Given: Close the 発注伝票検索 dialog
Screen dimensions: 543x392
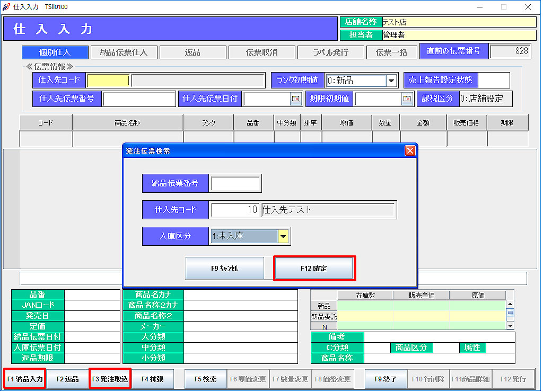Looking at the screenshot, I should coord(410,151).
